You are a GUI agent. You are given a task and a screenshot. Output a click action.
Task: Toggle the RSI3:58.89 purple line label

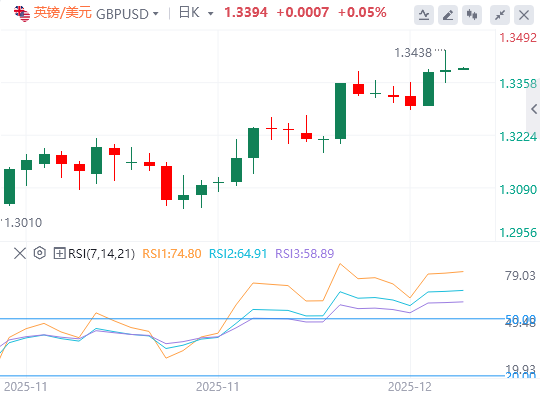(304, 254)
